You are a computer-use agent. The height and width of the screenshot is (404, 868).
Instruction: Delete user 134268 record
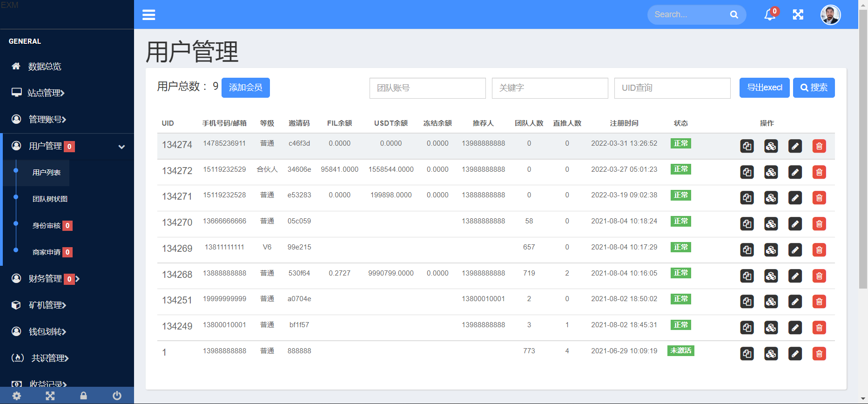tap(819, 276)
